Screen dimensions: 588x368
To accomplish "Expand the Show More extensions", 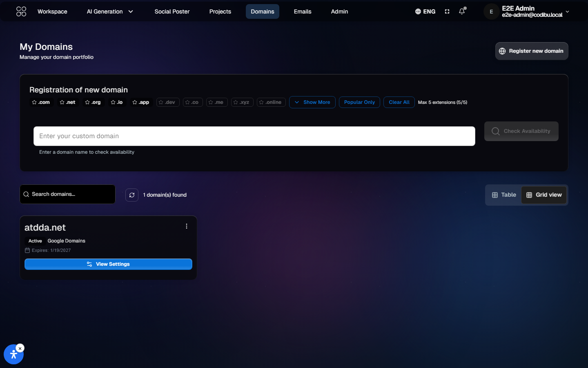I will (x=312, y=102).
